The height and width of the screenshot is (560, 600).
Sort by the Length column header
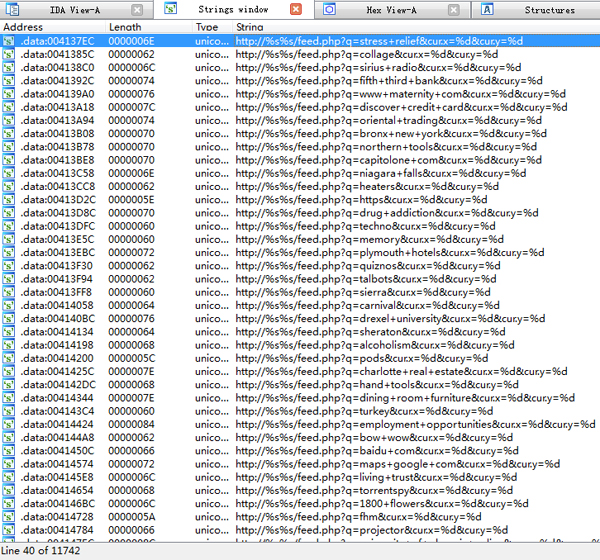(148, 27)
